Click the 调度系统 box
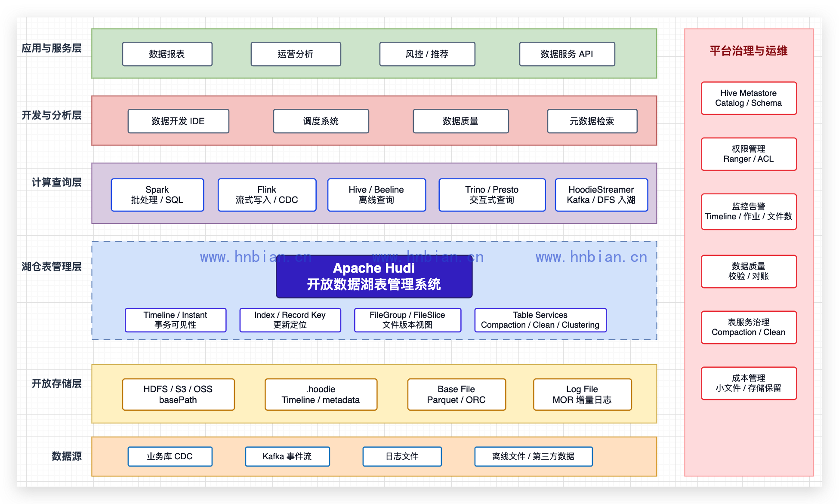The width and height of the screenshot is (839, 504). pos(321,121)
